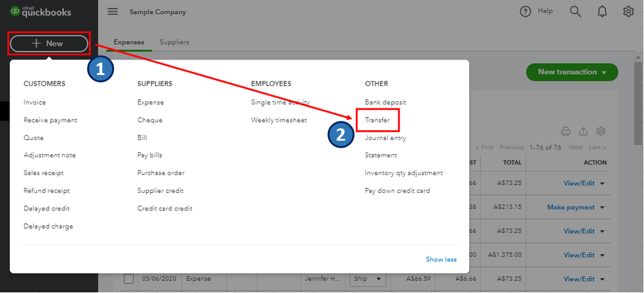Expand action arrow beside Make payment
644x293 pixels.
click(602, 208)
